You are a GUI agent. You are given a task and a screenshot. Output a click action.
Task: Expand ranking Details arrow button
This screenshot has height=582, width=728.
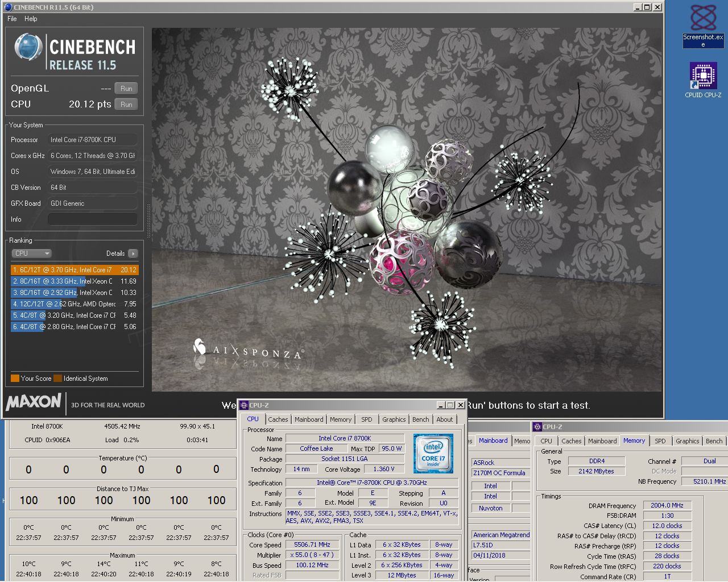tap(133, 253)
